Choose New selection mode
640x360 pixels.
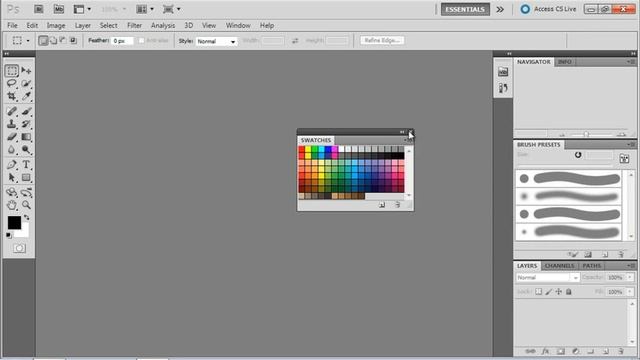[43, 40]
